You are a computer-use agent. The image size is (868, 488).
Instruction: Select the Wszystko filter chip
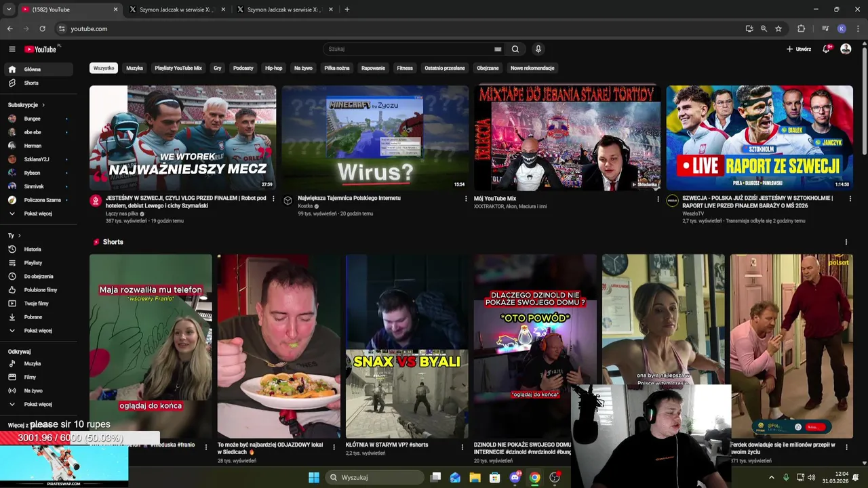(104, 68)
